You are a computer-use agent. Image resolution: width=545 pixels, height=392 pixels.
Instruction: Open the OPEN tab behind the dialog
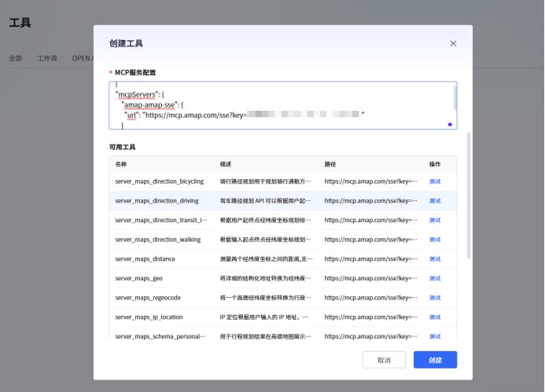click(x=83, y=58)
